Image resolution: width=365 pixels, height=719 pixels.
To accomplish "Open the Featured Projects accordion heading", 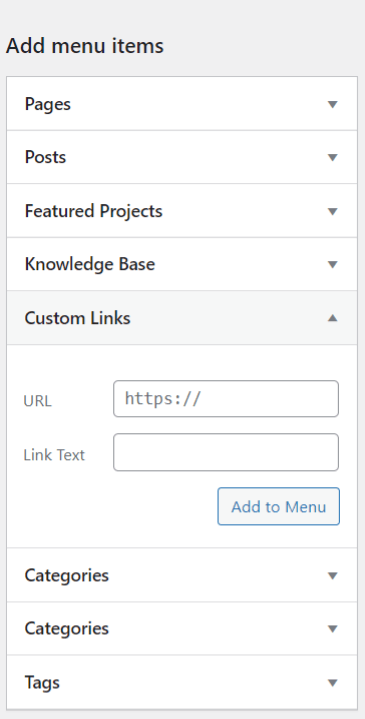I will pos(94,211).
